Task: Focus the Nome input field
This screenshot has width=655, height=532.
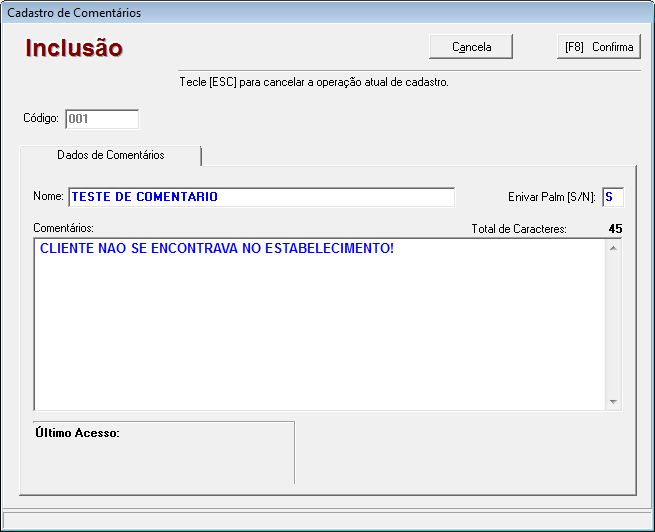Action: [260, 197]
